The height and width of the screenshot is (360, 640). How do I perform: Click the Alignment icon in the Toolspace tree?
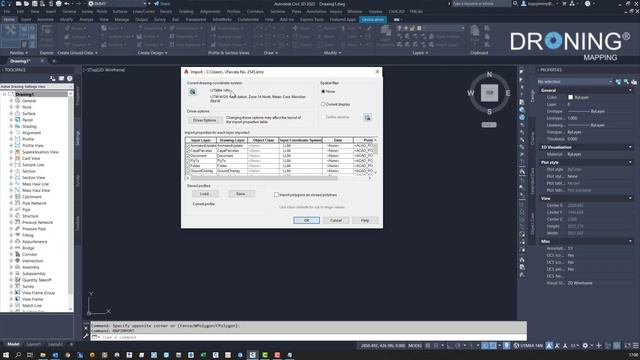click(x=18, y=133)
